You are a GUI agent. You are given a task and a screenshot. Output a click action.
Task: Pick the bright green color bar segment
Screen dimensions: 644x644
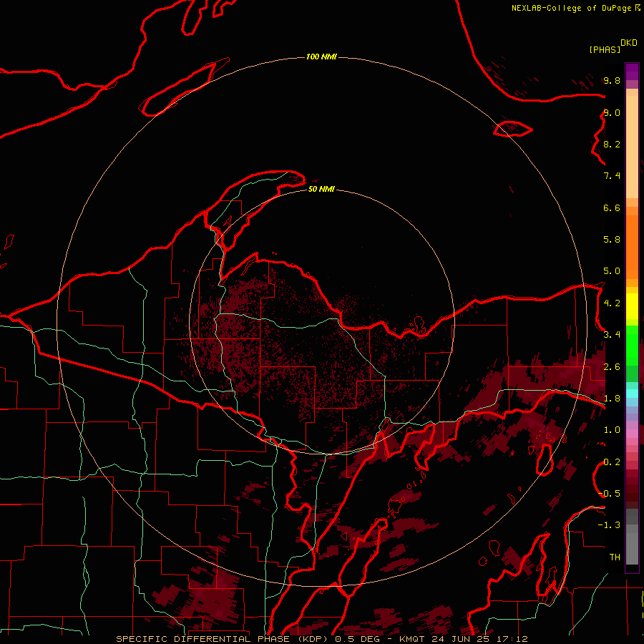click(x=632, y=345)
